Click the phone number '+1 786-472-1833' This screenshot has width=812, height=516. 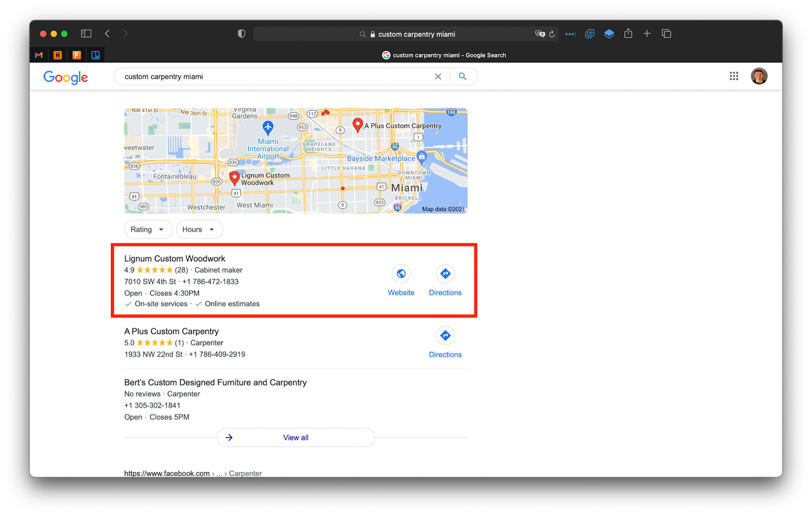(x=211, y=281)
